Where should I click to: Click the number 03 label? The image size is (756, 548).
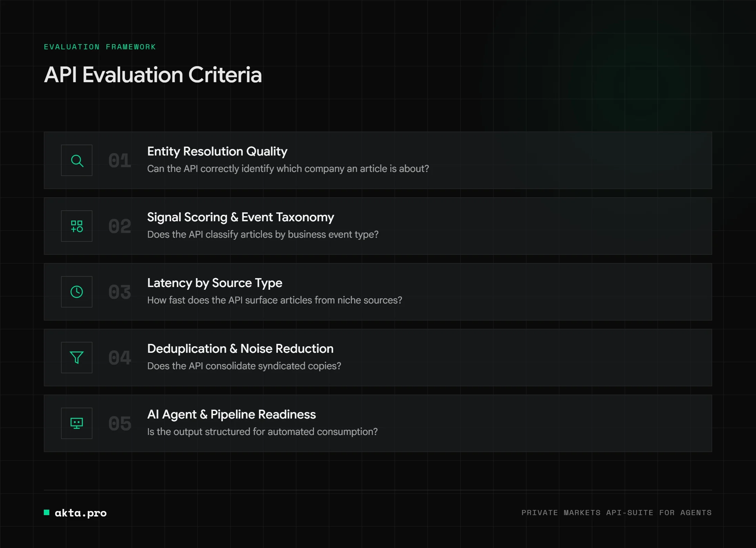tap(120, 292)
